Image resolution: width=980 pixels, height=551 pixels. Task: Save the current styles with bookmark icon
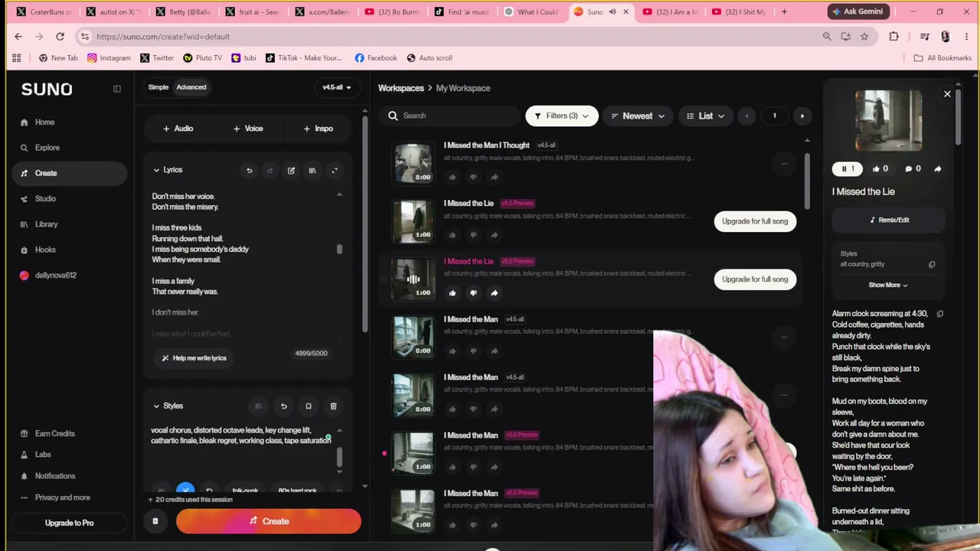(x=309, y=406)
